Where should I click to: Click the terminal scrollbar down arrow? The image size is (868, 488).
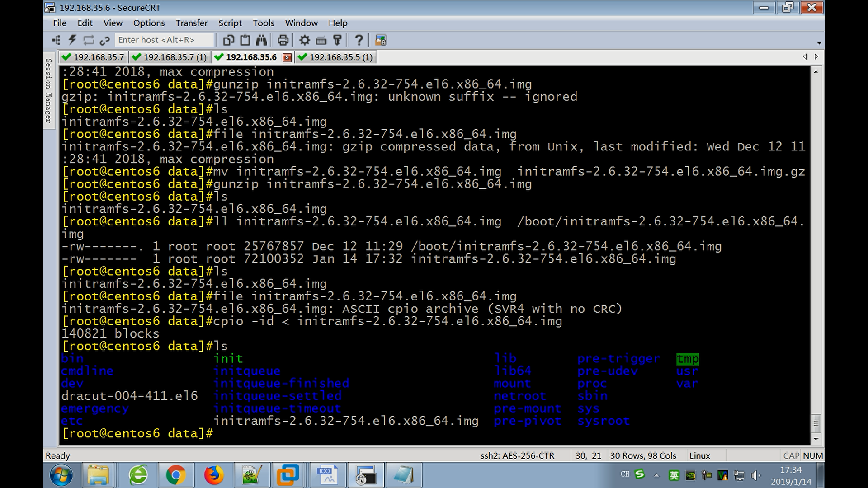click(816, 439)
